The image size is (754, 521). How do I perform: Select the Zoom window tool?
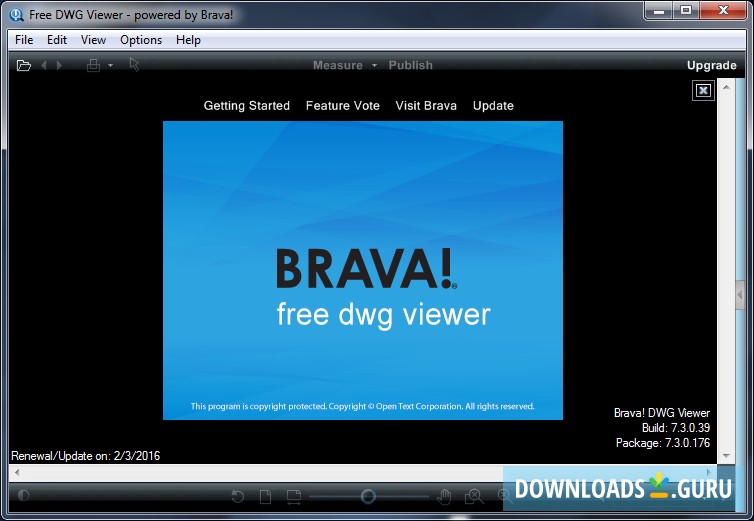(474, 496)
